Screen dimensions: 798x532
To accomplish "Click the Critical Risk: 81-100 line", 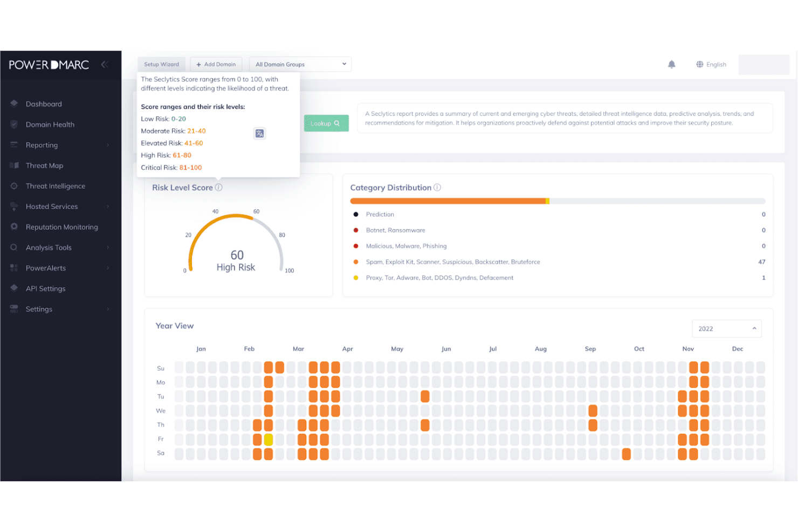I will pos(171,168).
